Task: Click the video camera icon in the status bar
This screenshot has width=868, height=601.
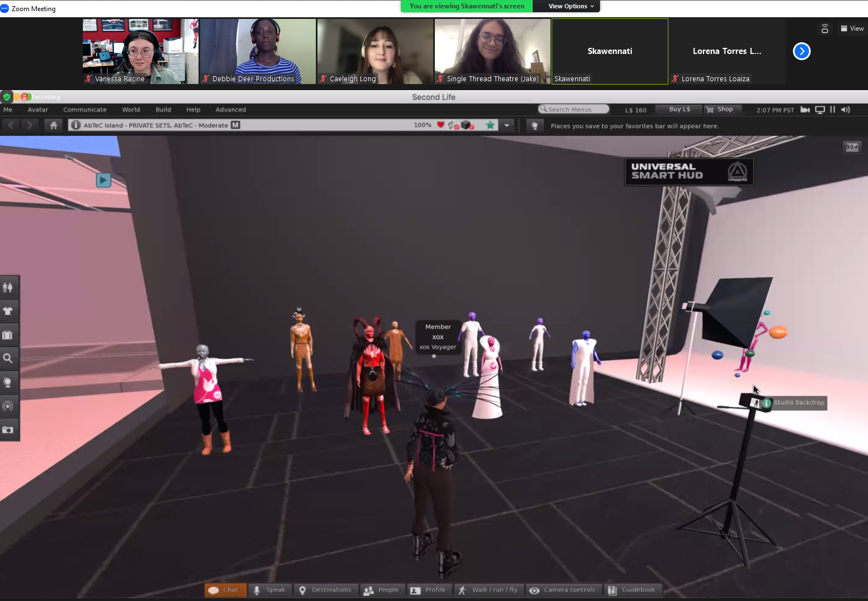Action: coord(805,110)
